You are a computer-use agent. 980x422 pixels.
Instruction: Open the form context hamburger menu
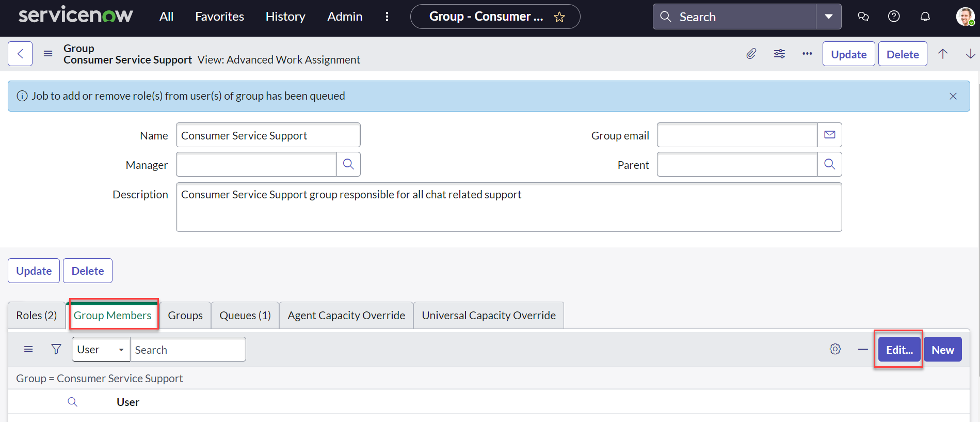point(48,54)
